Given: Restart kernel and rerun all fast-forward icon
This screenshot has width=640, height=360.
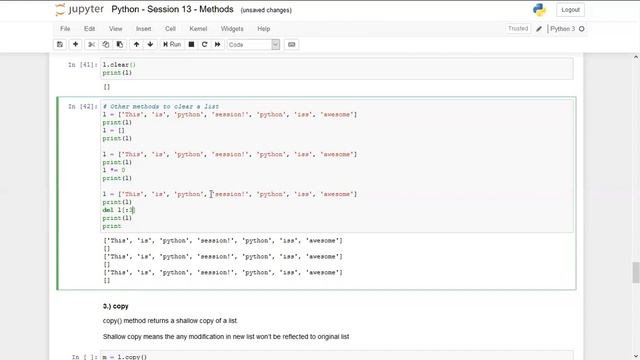Looking at the screenshot, I should 218,44.
